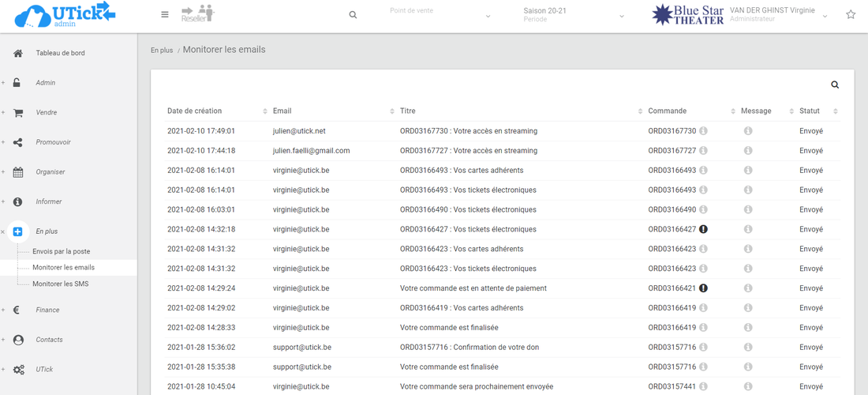Go to Tableau de bord
This screenshot has height=395, width=868.
point(60,53)
